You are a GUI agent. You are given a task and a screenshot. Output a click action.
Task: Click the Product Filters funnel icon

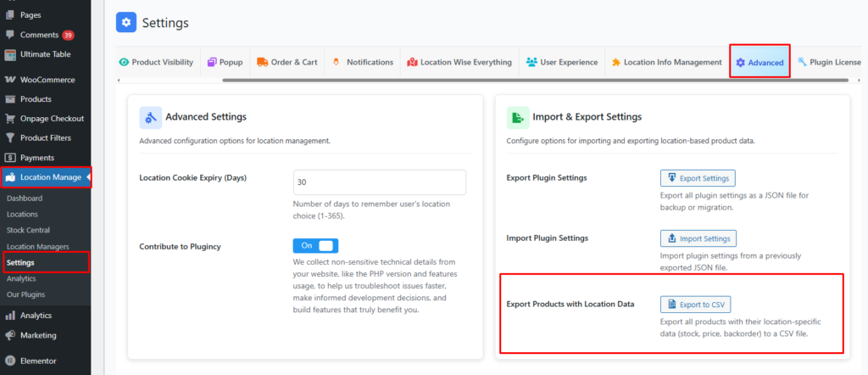(x=10, y=138)
